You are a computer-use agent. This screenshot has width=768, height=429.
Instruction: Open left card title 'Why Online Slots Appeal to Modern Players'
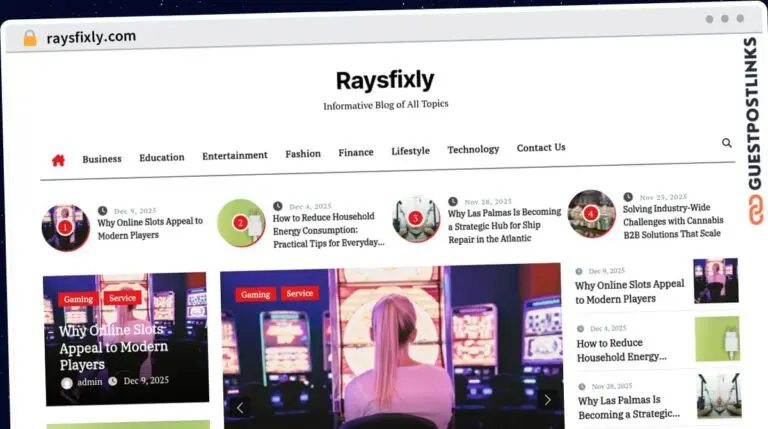[113, 347]
